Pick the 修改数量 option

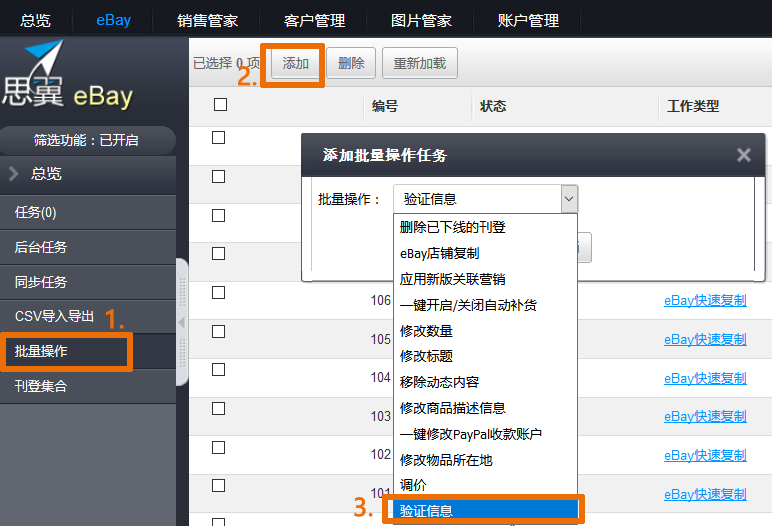pyautogui.click(x=485, y=331)
